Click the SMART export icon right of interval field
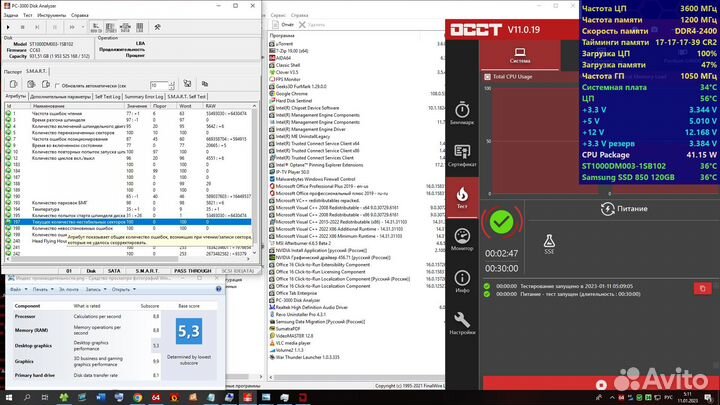Screen dimensions: 720x405 click(187, 84)
